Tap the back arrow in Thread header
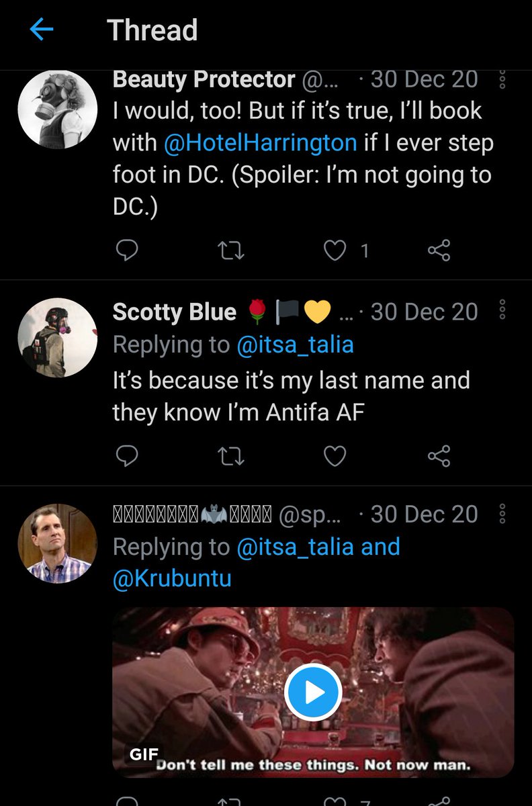532x806 pixels. coord(42,30)
